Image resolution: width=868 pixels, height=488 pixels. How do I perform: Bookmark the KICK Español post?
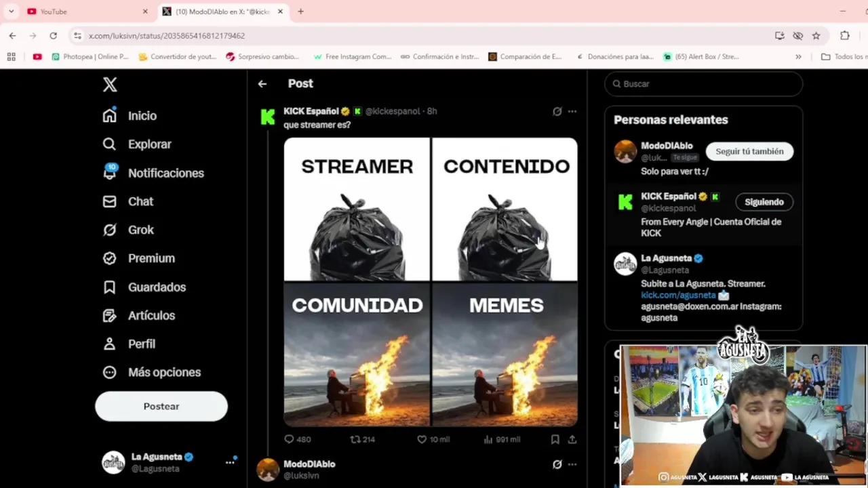(555, 439)
